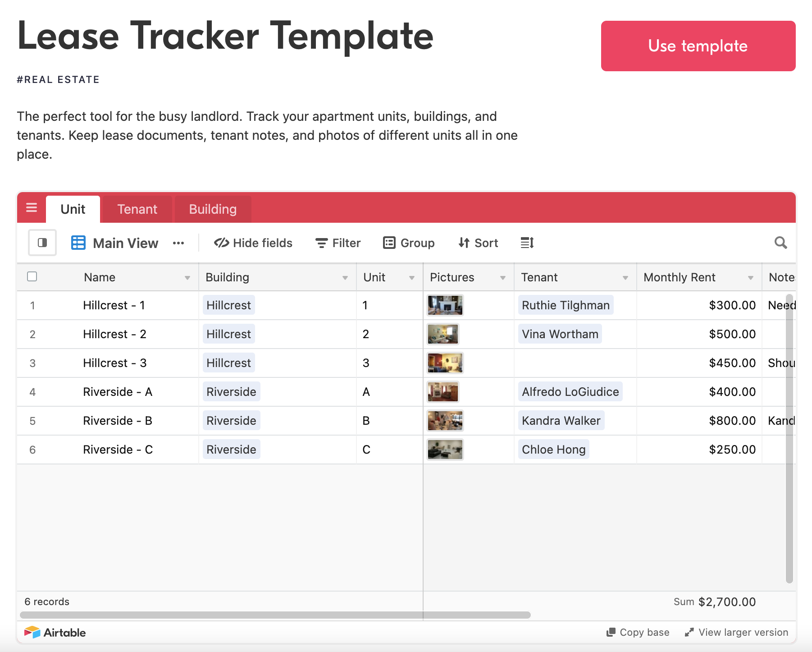Click the Monthly Rent column header

pos(699,277)
